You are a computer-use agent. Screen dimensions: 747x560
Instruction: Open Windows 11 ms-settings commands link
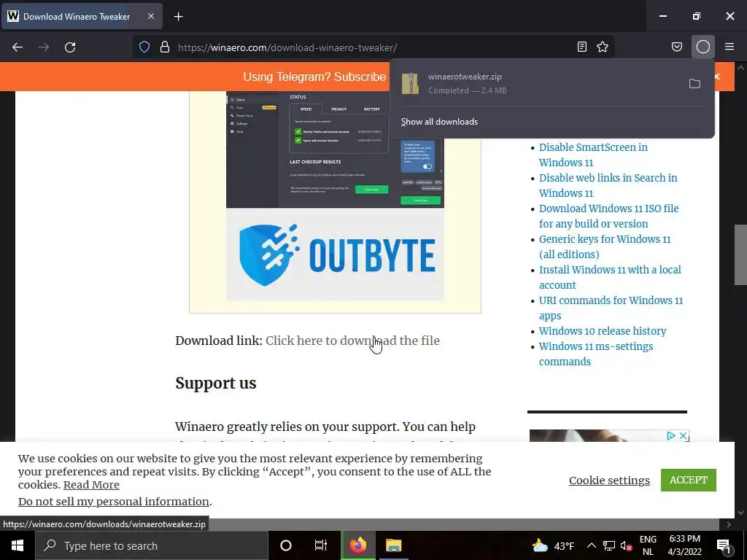coord(596,354)
